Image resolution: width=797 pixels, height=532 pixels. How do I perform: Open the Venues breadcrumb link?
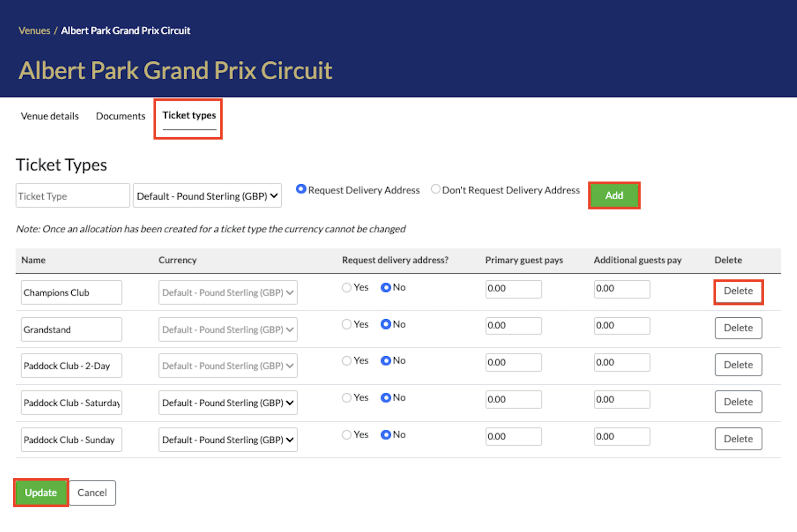(34, 30)
